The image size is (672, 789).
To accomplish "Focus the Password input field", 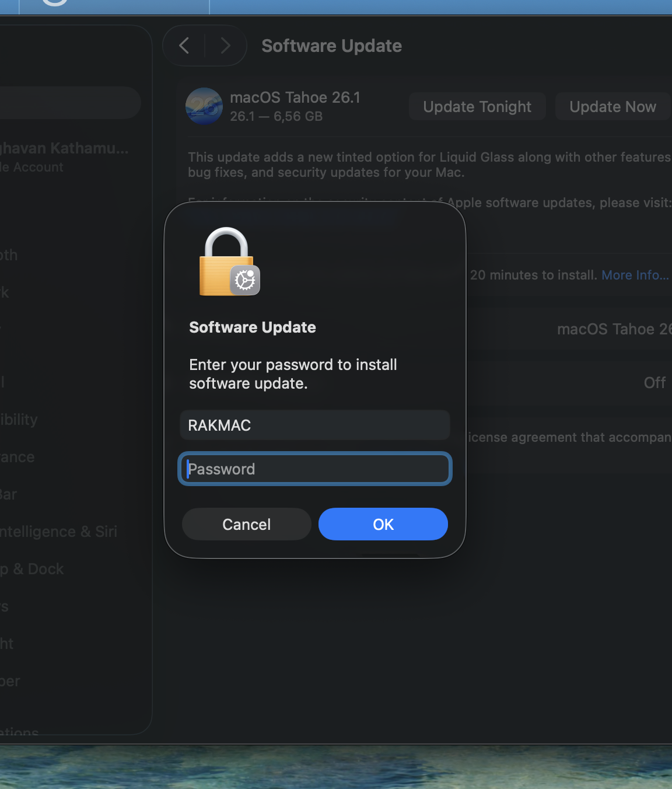I will point(315,469).
